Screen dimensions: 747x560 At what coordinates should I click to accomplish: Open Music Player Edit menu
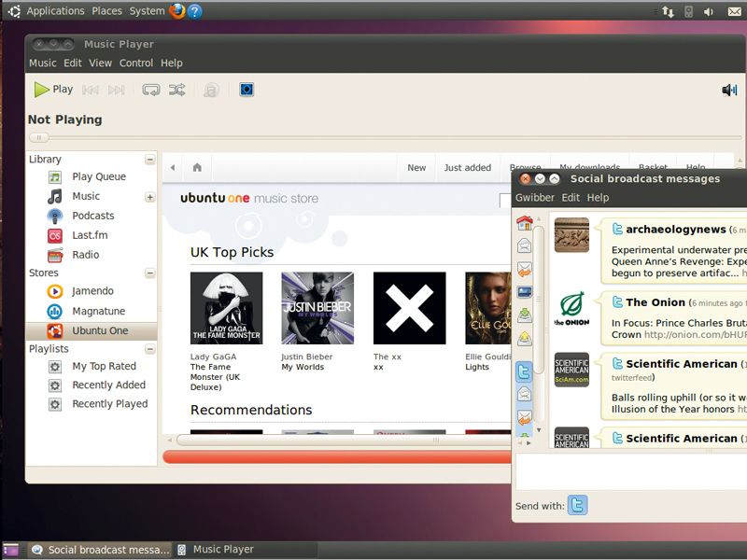tap(73, 63)
